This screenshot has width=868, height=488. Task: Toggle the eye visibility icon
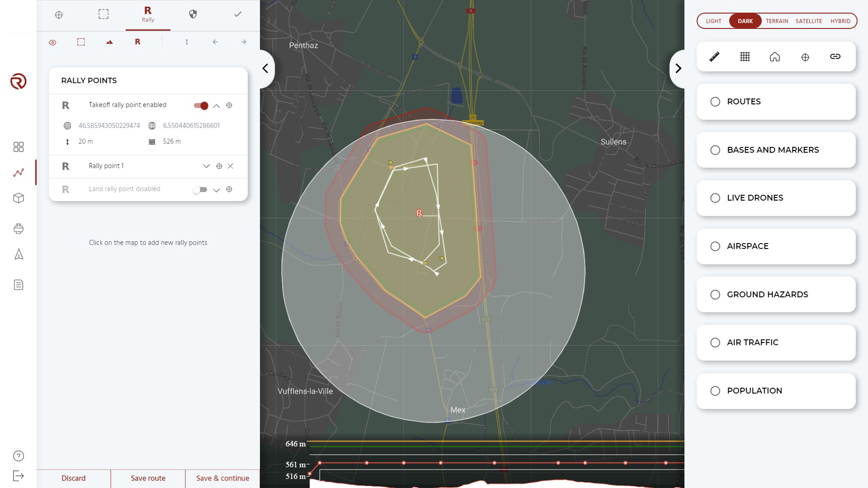click(52, 42)
